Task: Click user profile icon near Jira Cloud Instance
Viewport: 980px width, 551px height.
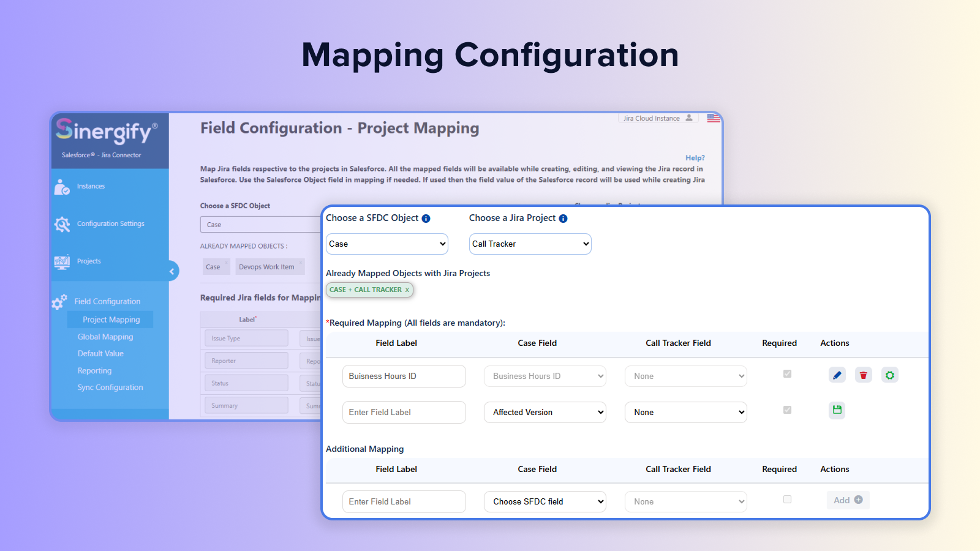Action: [689, 118]
